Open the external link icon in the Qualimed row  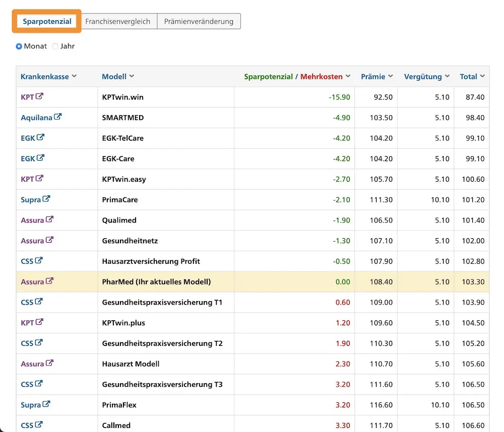49,220
